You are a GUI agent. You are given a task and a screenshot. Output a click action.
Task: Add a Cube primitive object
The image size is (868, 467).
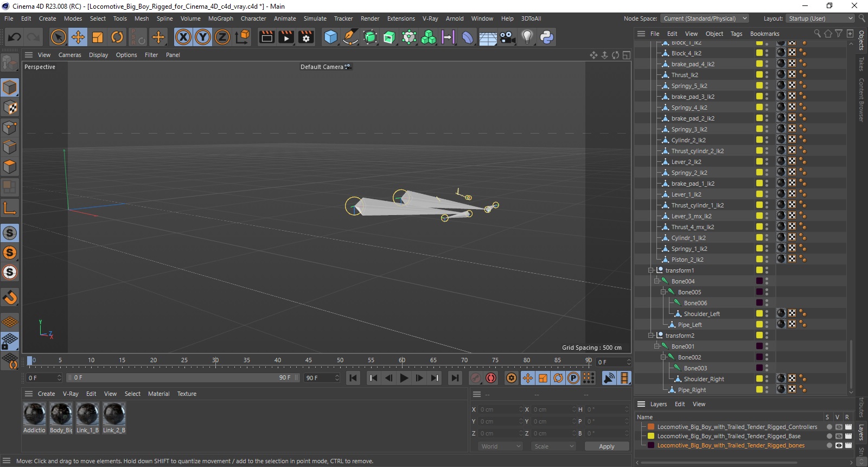330,37
